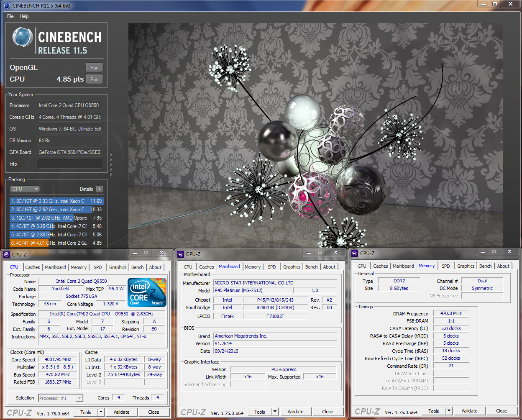This screenshot has height=420, width=522.
Task: Open the File menu in Cinebench
Action: [x=10, y=16]
